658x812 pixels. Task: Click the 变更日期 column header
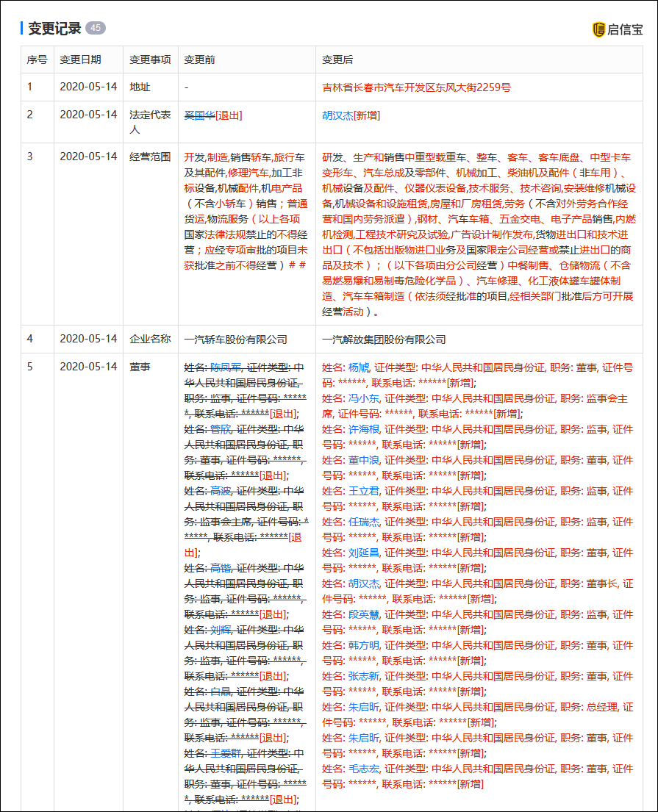pos(82,59)
